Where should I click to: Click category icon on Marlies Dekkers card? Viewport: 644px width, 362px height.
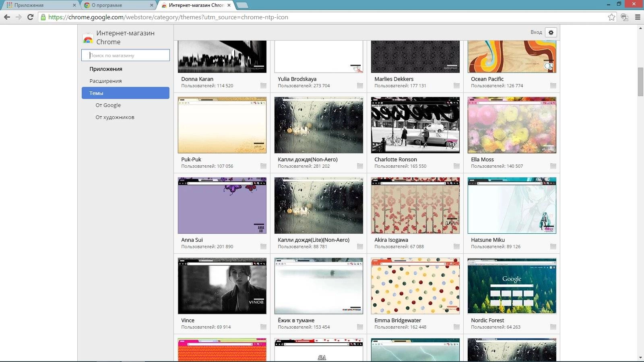[x=456, y=86]
